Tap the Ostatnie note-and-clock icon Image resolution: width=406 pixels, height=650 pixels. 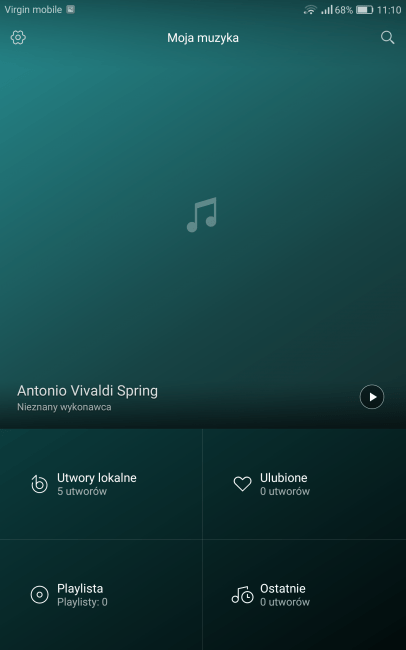(x=242, y=594)
